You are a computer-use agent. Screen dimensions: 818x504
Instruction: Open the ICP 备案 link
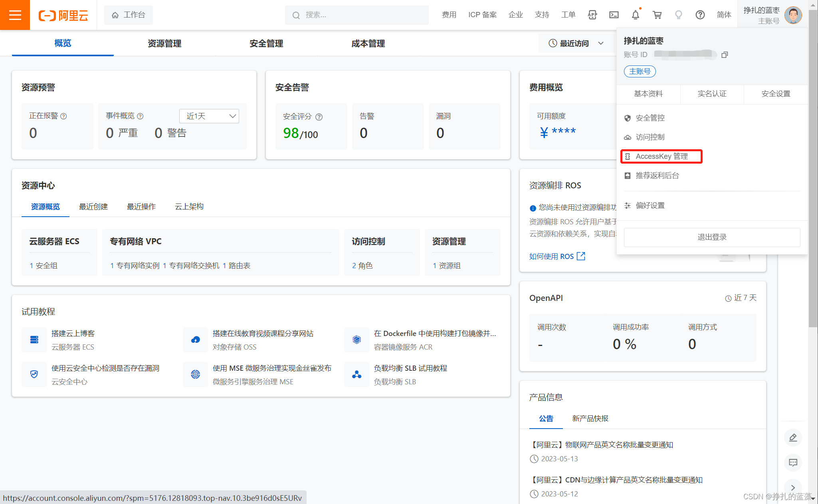click(482, 15)
